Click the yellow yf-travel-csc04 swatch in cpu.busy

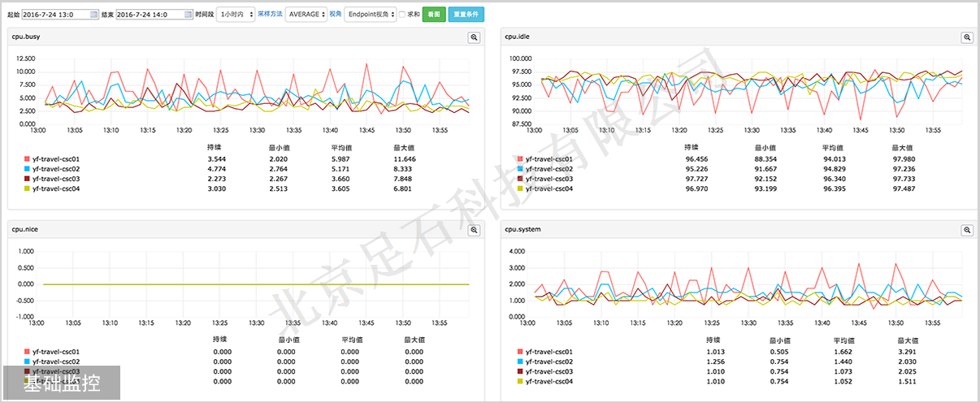pos(27,188)
